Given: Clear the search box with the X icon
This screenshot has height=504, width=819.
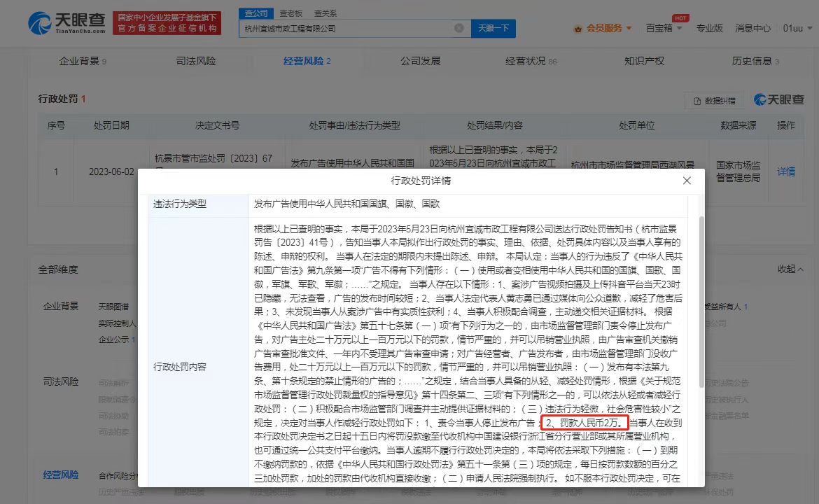Looking at the screenshot, I should pyautogui.click(x=458, y=28).
